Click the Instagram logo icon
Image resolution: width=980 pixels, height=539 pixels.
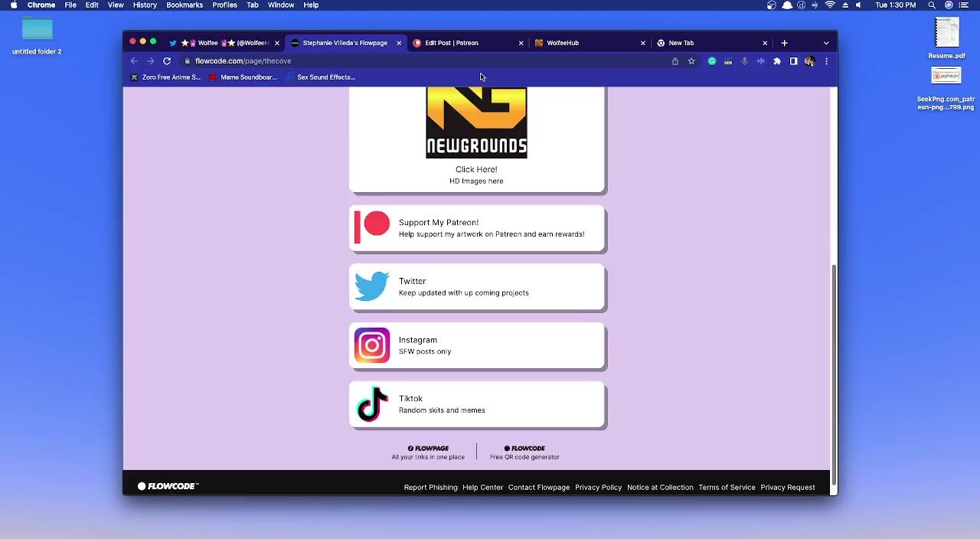point(372,345)
